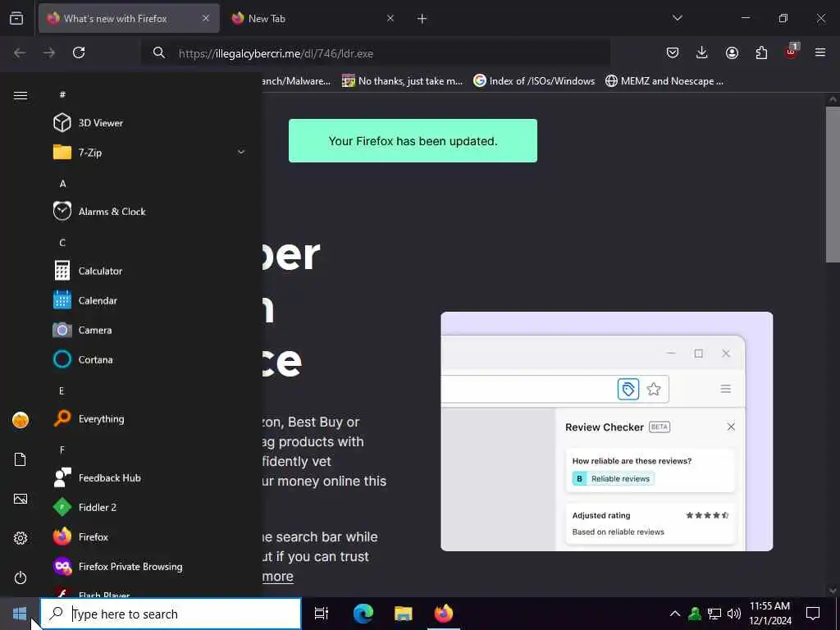Open the volume speaker tray icon
Viewport: 840px width, 630px height.
point(734,614)
